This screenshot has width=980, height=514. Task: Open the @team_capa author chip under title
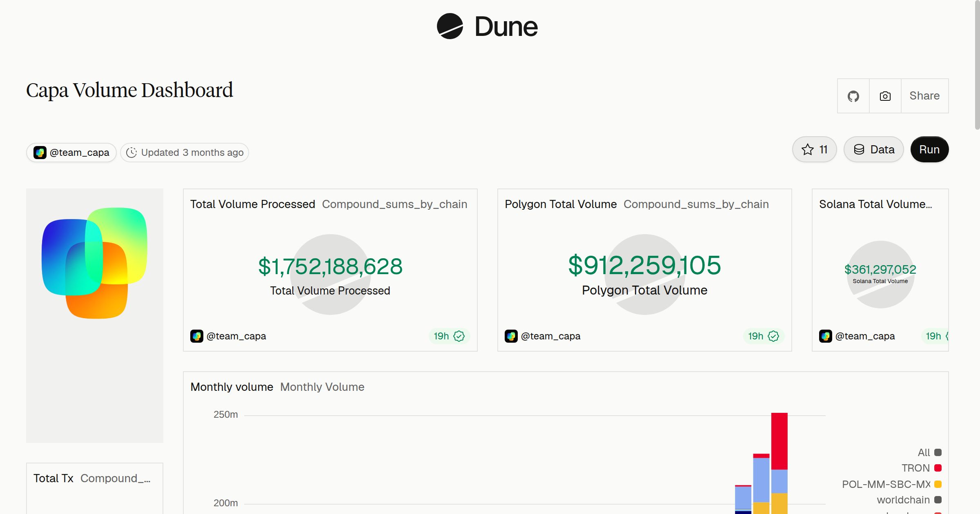coord(71,153)
